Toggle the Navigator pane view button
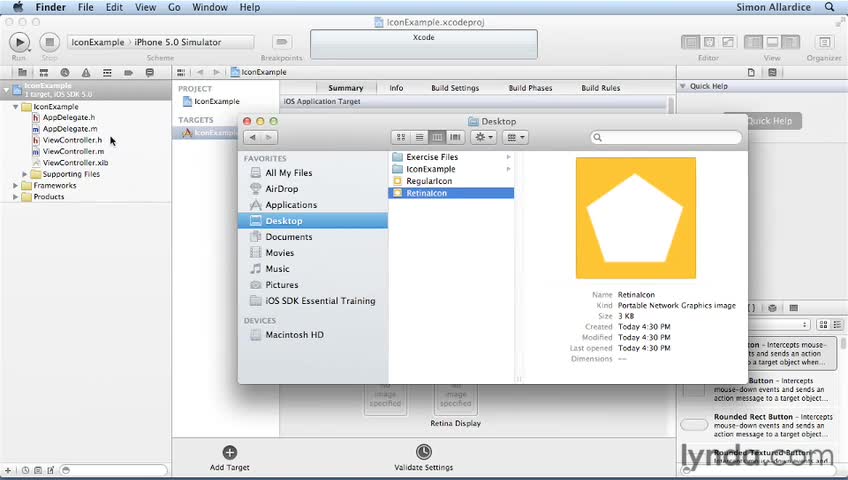848x480 pixels. pyautogui.click(x=753, y=42)
